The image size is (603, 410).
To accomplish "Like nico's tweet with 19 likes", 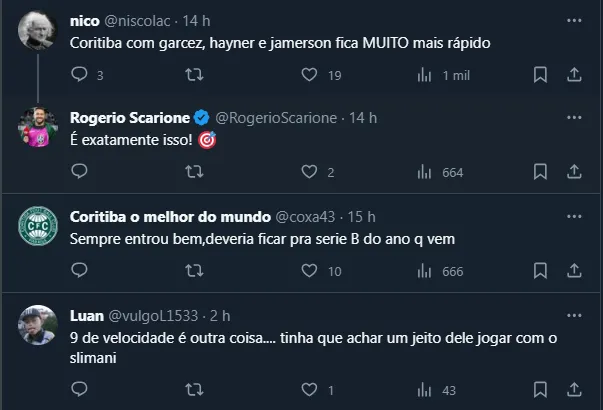I will pyautogui.click(x=310, y=74).
